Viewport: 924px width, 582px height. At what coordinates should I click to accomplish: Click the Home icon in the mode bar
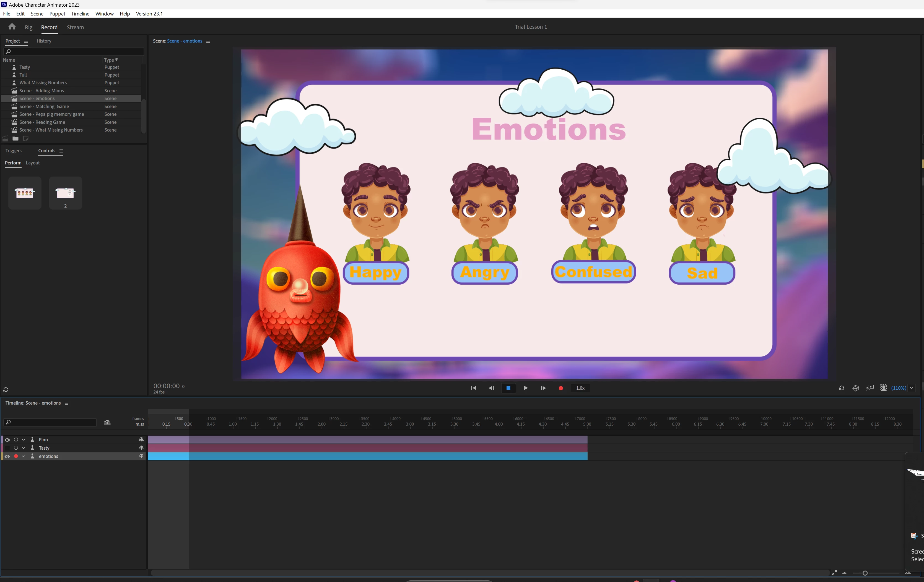pos(12,27)
